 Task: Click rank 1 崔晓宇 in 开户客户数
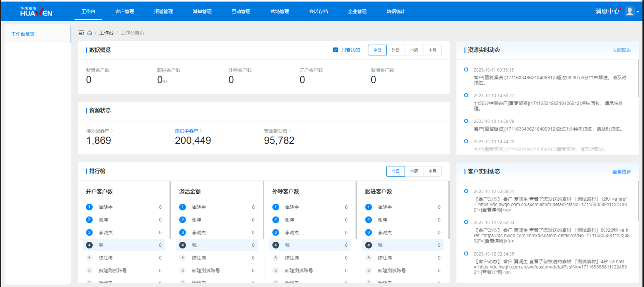(x=124, y=207)
